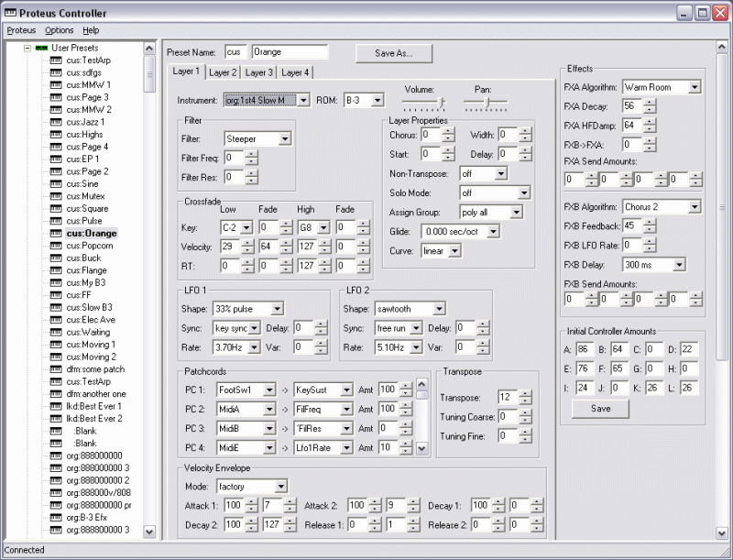Switch to the Layer 3 tab
This screenshot has width=733, height=560.
click(x=258, y=71)
